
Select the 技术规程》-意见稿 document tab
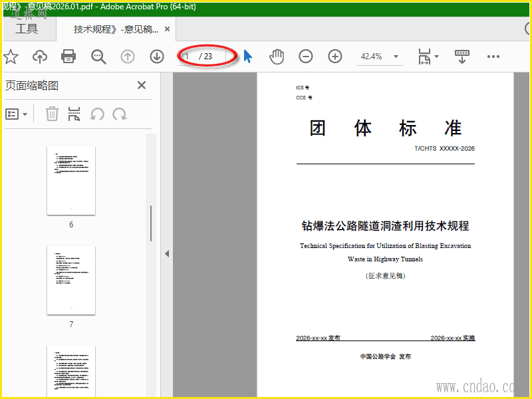pos(116,29)
